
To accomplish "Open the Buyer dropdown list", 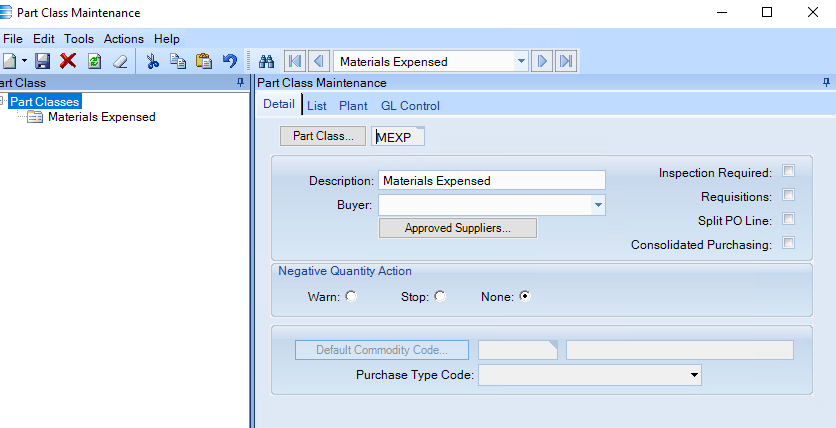I will tap(598, 205).
